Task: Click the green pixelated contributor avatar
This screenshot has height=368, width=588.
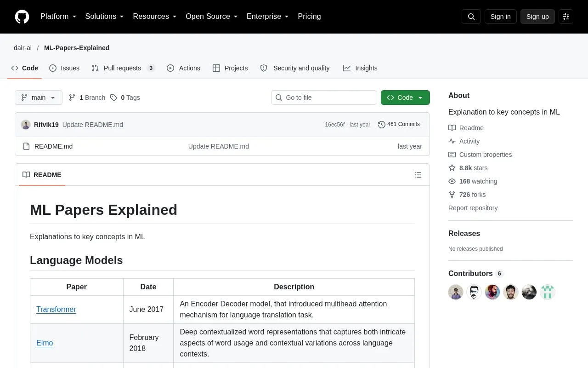Action: pos(548,292)
